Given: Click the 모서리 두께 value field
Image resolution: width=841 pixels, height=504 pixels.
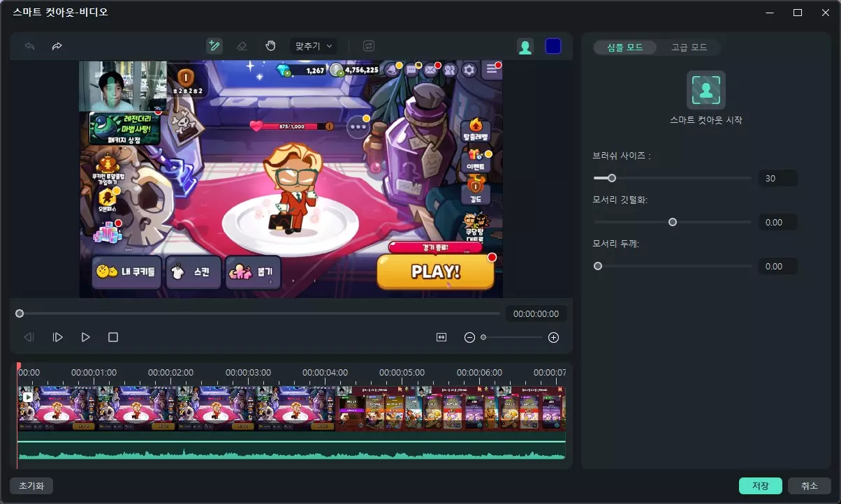Looking at the screenshot, I should pos(778,266).
